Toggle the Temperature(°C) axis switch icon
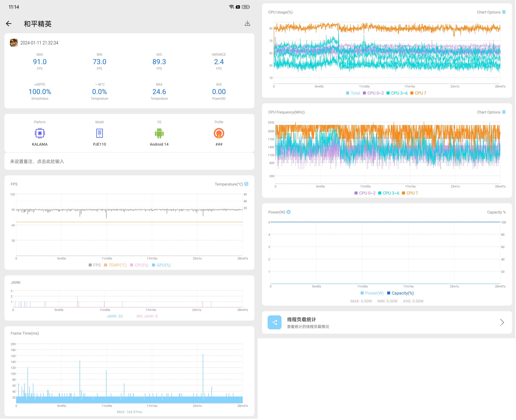The width and height of the screenshot is (516, 420). point(246,184)
